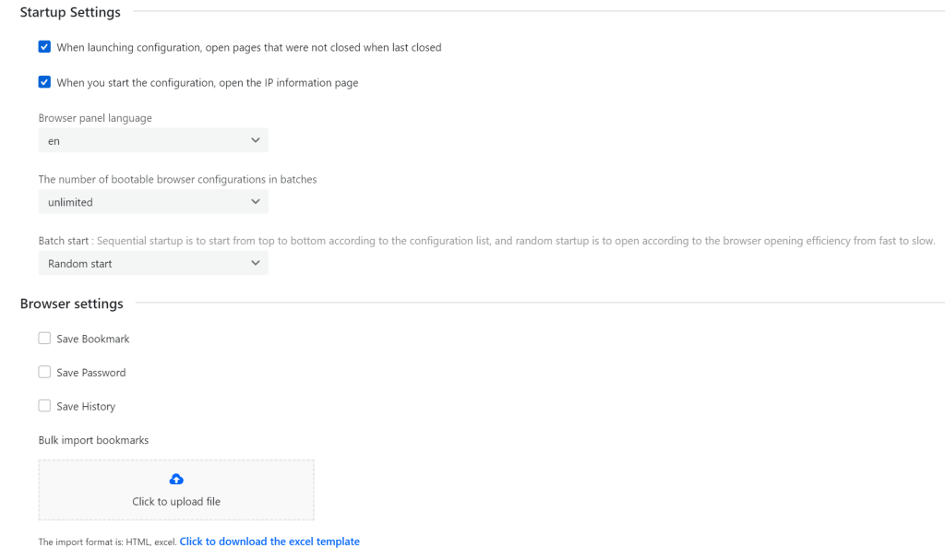Tick the Save Password checkbox
This screenshot has height=560, width=945.
coord(44,372)
